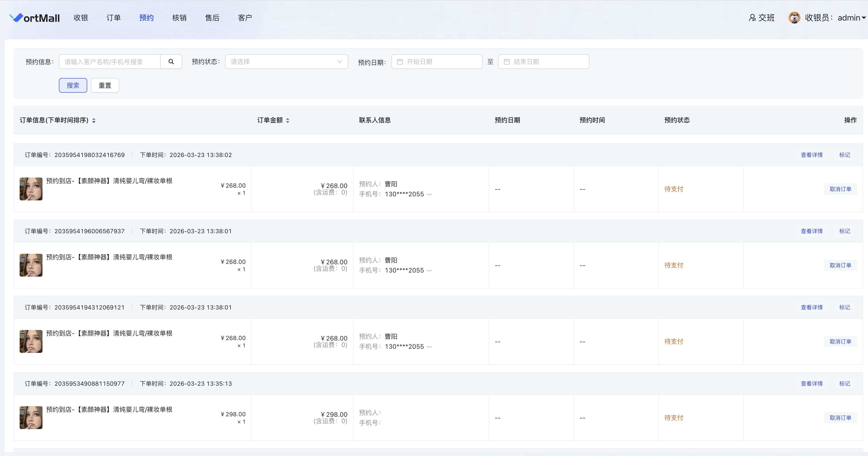Click the ortMall logo
Image resolution: width=868 pixels, height=456 pixels.
click(35, 18)
